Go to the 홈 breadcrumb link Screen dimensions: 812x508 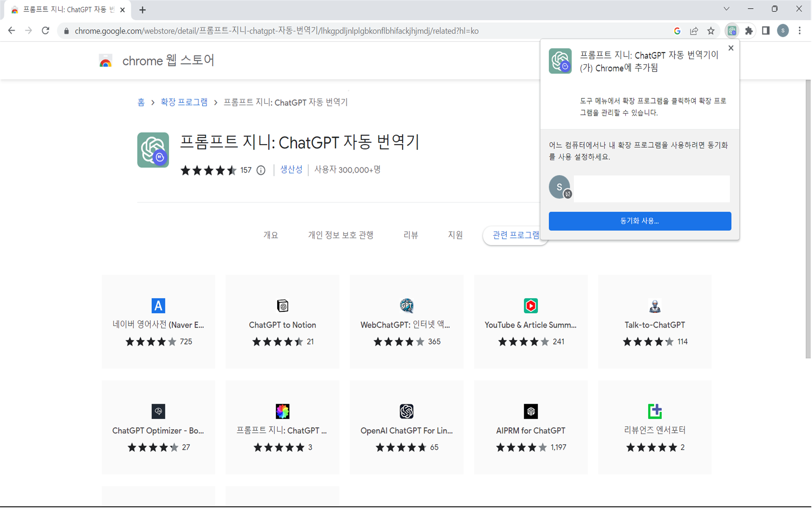tap(141, 102)
